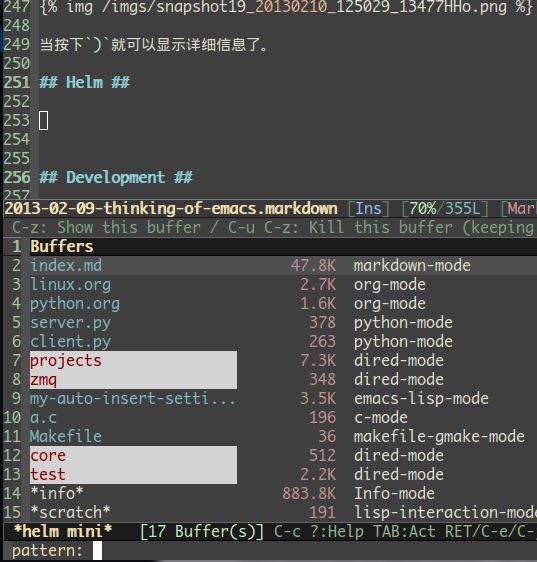The image size is (537, 562).
Task: Click the Buffers source header
Action: [x=62, y=247]
